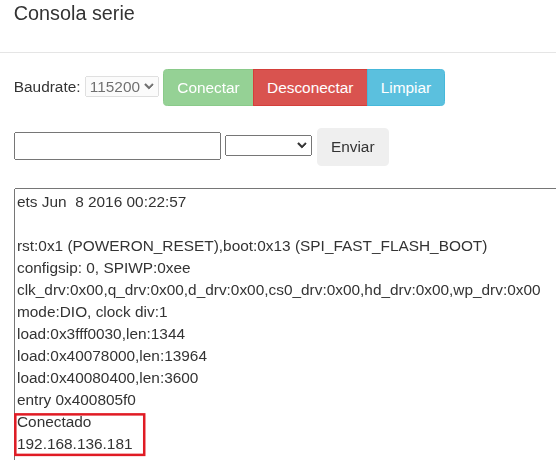Click the ets Jun 8 2016 line
The image size is (556, 460).
click(x=101, y=202)
